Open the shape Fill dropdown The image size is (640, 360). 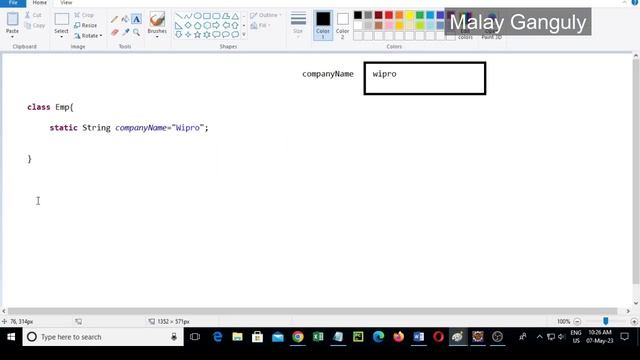(x=260, y=25)
